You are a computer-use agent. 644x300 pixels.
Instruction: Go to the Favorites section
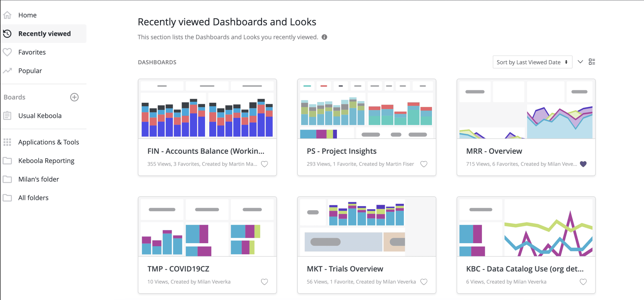point(32,52)
